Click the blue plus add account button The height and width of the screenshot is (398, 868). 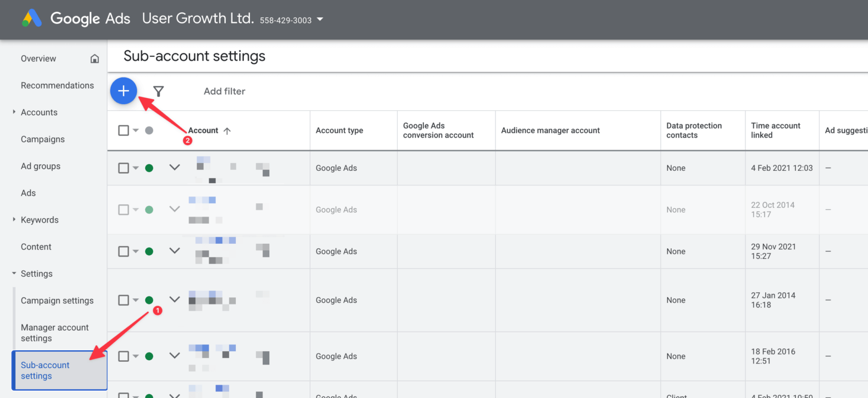(124, 91)
